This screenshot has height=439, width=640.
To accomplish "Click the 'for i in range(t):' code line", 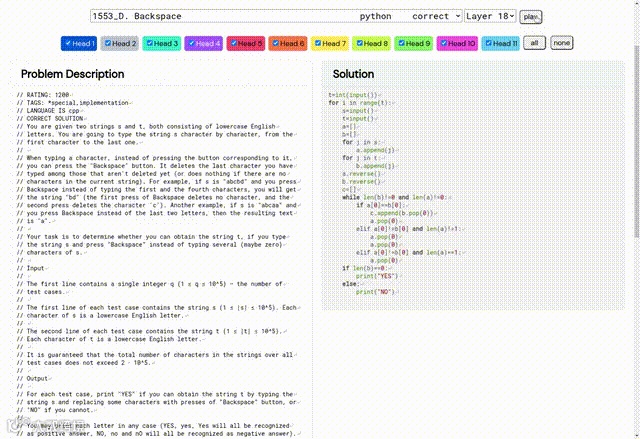I will (x=359, y=103).
